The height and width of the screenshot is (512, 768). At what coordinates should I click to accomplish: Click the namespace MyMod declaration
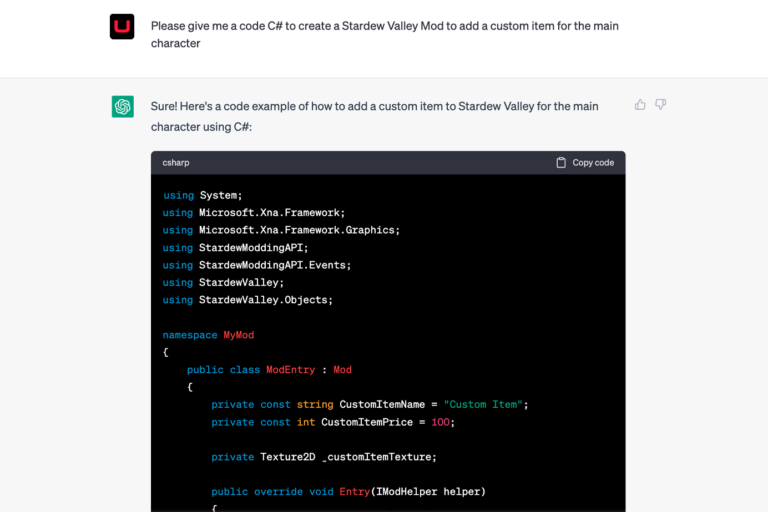208,335
